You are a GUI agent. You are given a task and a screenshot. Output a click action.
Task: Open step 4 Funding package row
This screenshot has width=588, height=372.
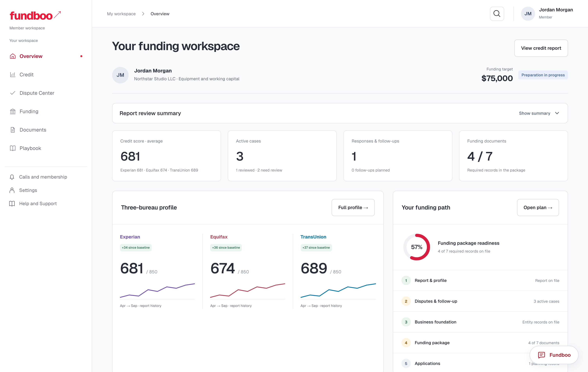[480, 343]
